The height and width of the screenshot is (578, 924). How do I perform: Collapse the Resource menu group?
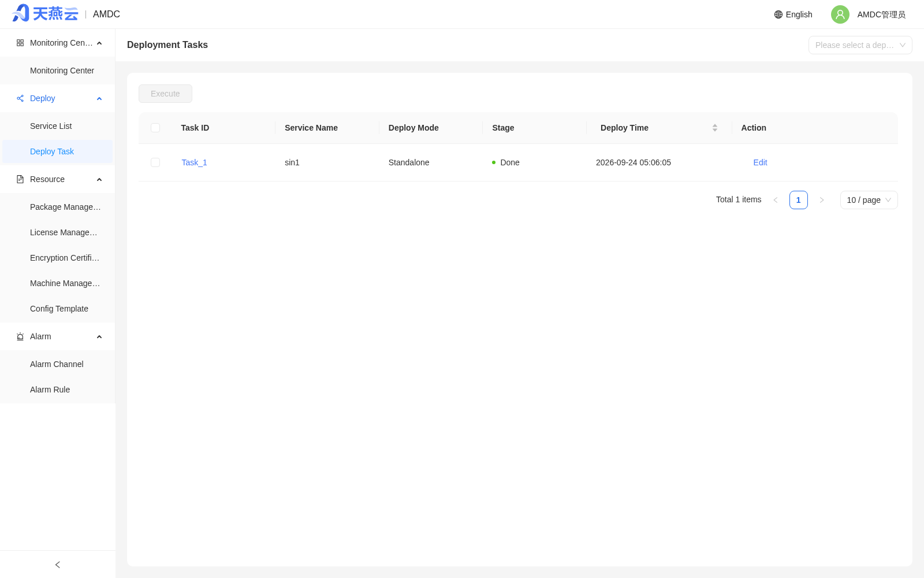point(99,180)
